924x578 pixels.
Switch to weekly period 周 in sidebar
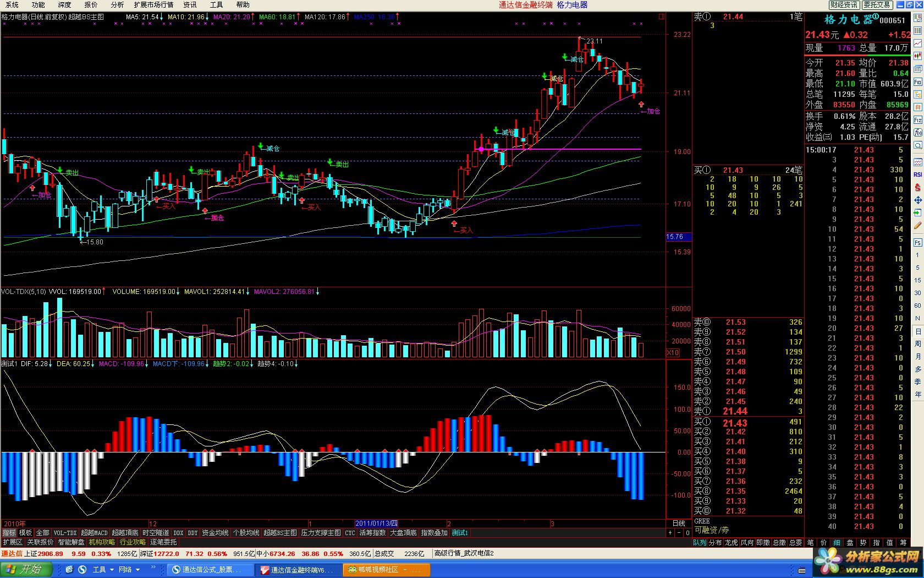click(917, 343)
